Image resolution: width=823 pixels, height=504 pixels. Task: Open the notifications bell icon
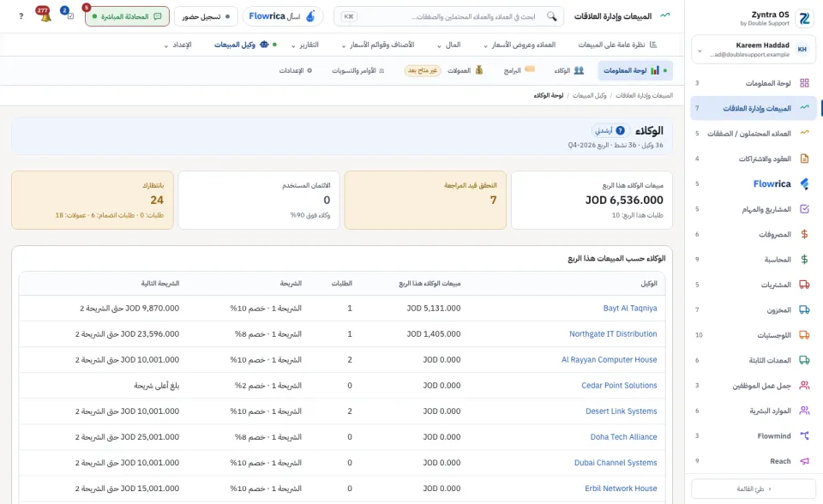coord(45,15)
